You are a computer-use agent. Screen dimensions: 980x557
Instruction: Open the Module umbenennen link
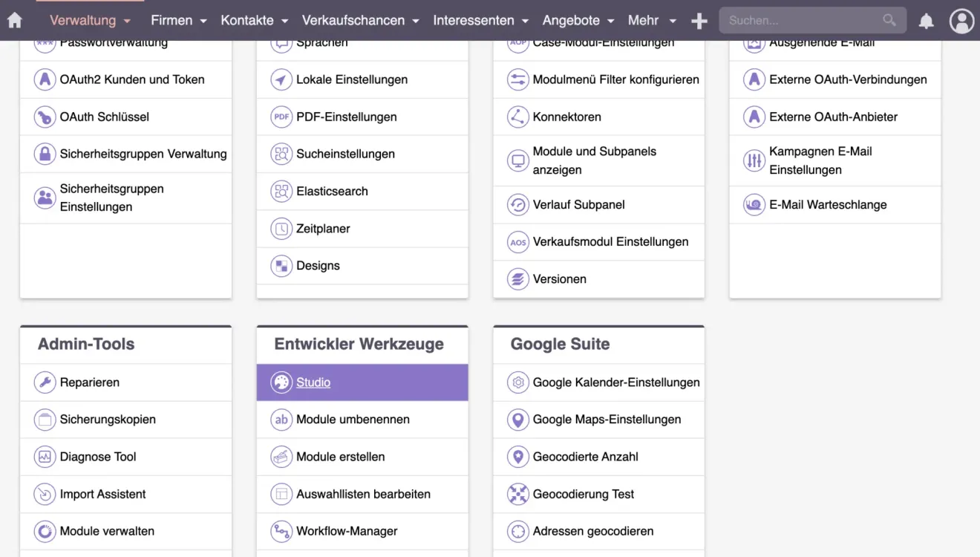tap(353, 420)
